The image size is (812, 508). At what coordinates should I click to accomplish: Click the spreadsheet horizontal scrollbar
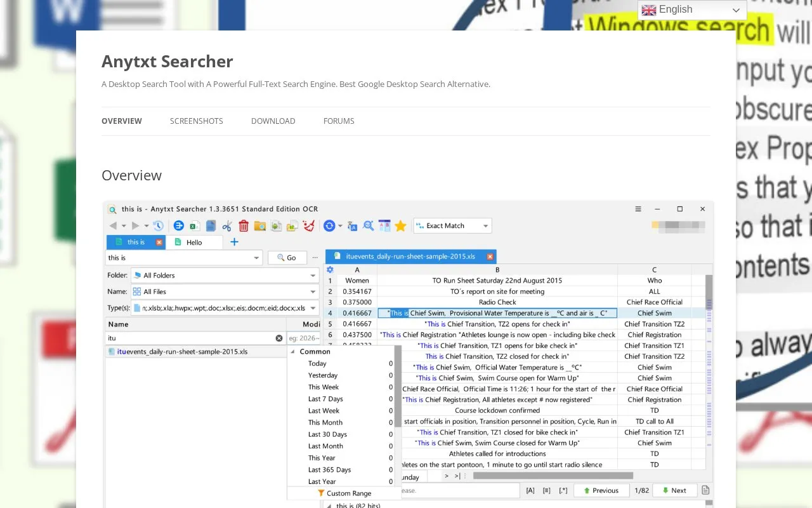click(x=553, y=476)
